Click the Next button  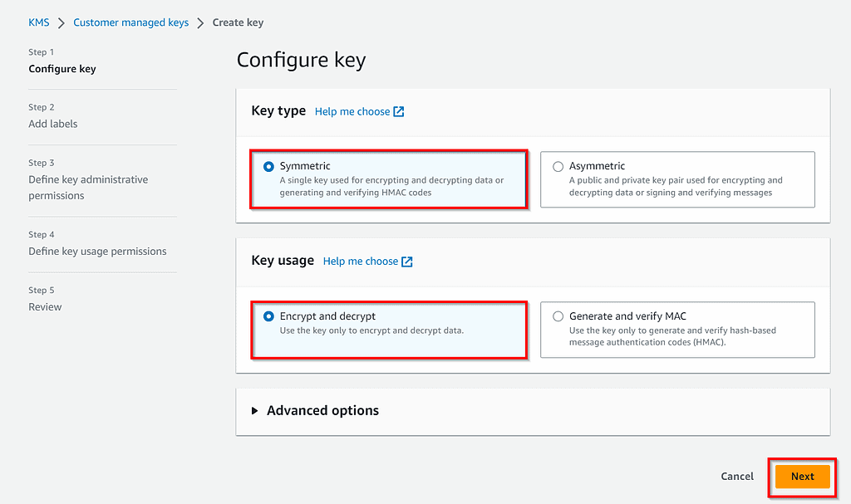[801, 477]
